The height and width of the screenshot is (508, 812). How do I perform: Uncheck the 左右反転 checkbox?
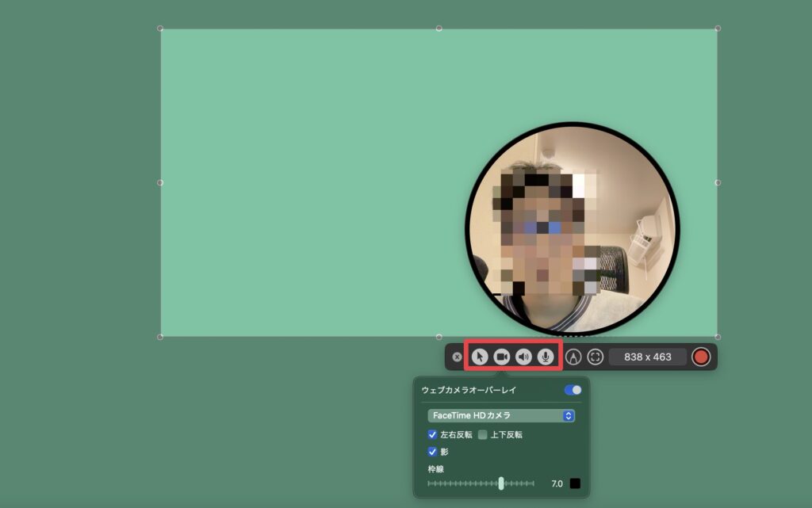(432, 434)
